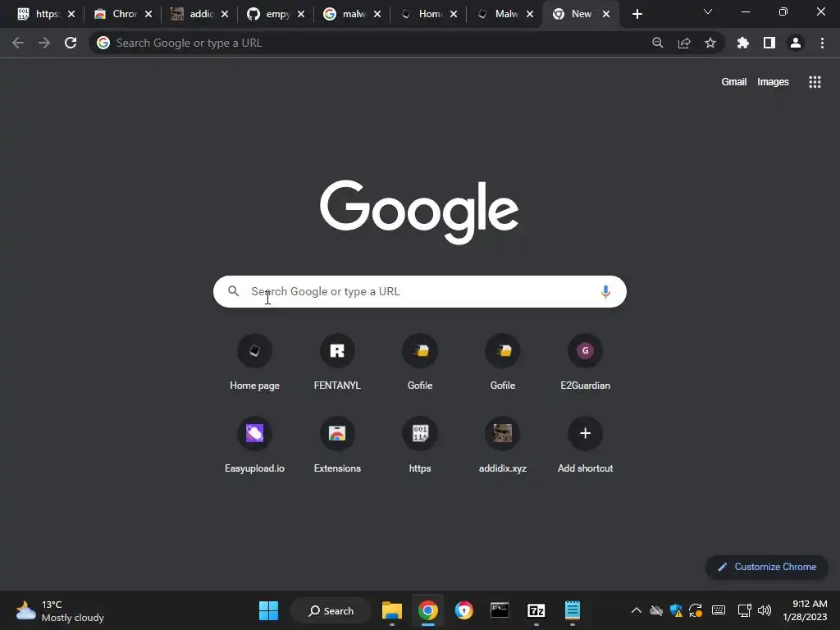Share this page via the share icon
The height and width of the screenshot is (630, 840).
684,43
